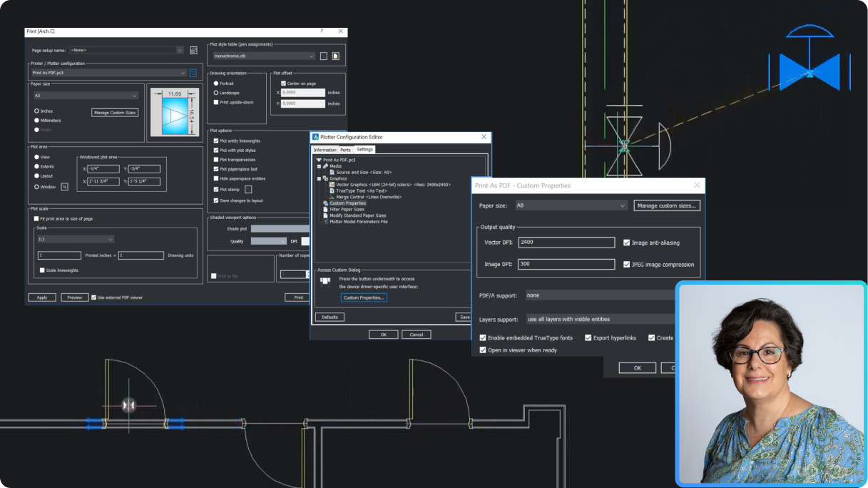Switch to the Ports tab
Viewport: 868px width, 488px height.
[x=345, y=150]
